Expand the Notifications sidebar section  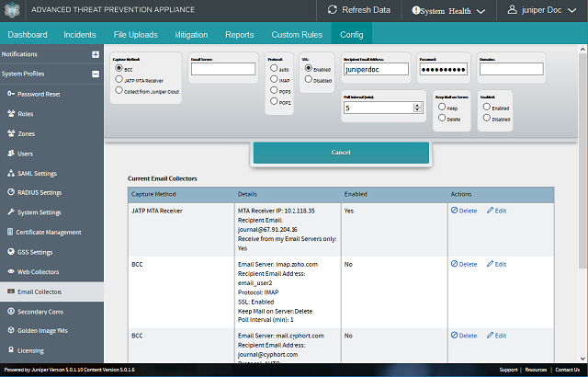pos(96,54)
